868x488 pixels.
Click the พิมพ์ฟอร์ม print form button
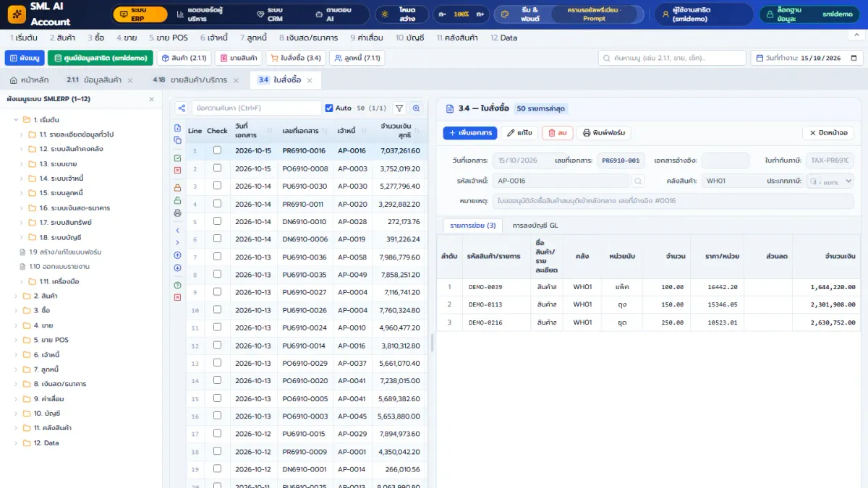coord(604,133)
